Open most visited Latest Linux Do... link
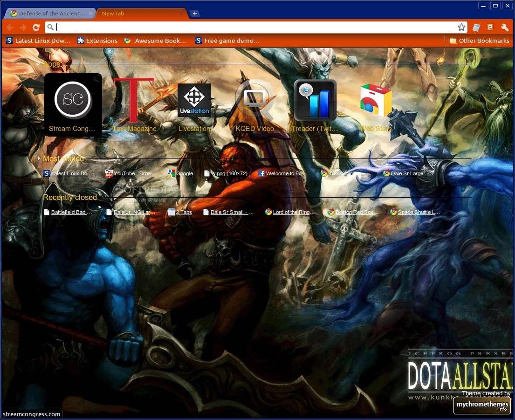This screenshot has height=420, width=515. [68, 173]
